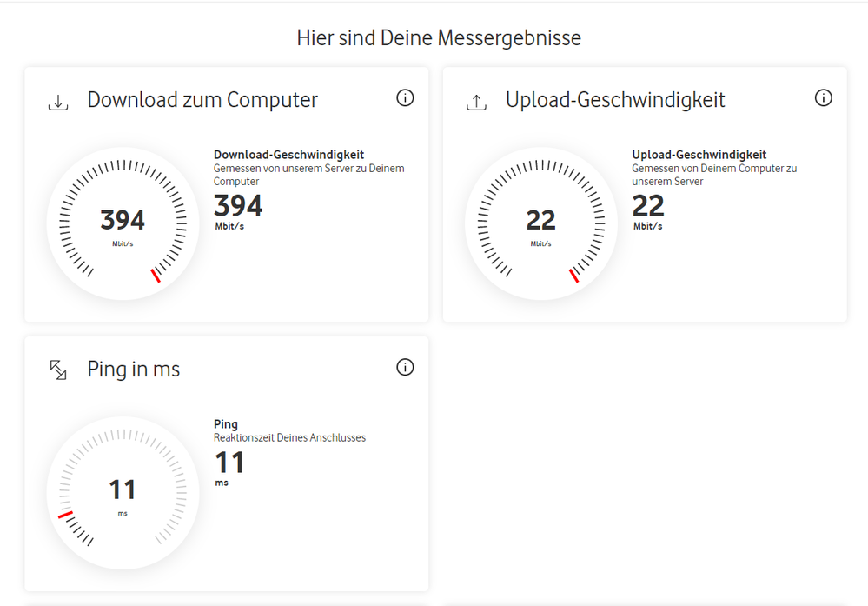
Task: Click the Ping in ms heading
Action: click(132, 370)
